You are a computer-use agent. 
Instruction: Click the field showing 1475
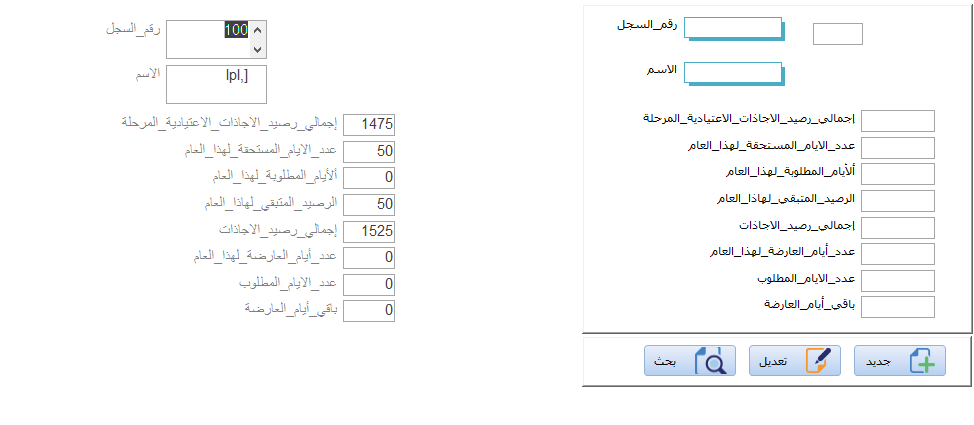[x=369, y=124]
